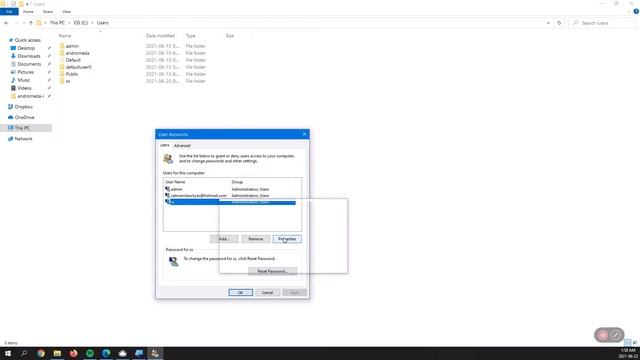Sort files by Size column
The width and height of the screenshot is (640, 360).
pos(230,36)
